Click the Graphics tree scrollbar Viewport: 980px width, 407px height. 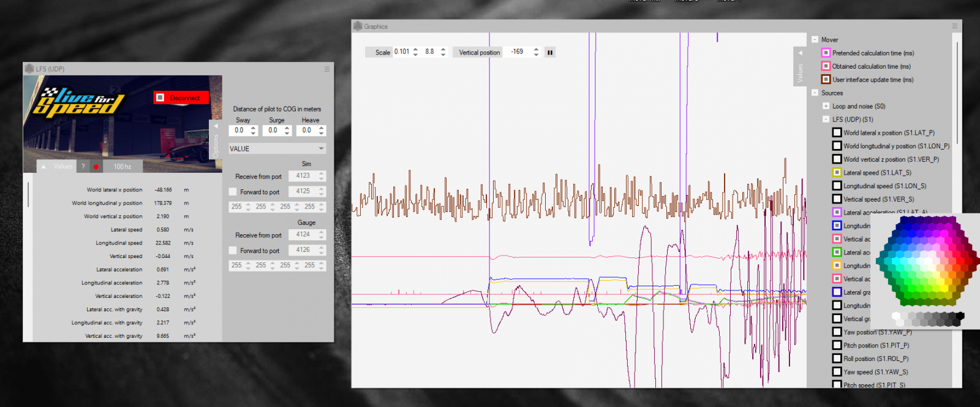pos(957,92)
